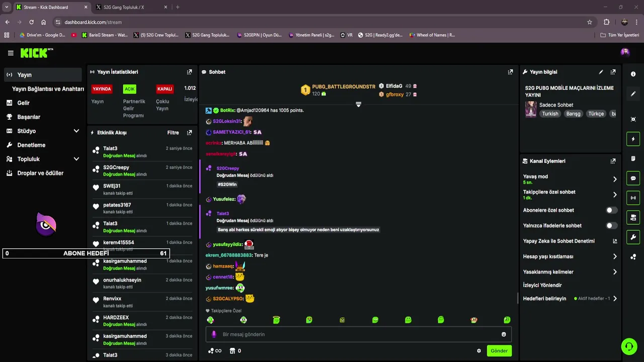Click the chat panel scrollbar

point(518,298)
